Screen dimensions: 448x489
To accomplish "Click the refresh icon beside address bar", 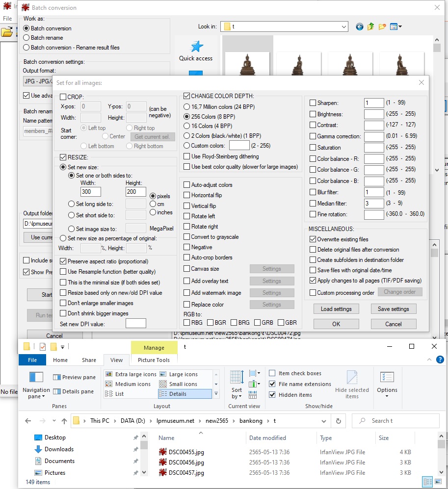I will (x=338, y=421).
